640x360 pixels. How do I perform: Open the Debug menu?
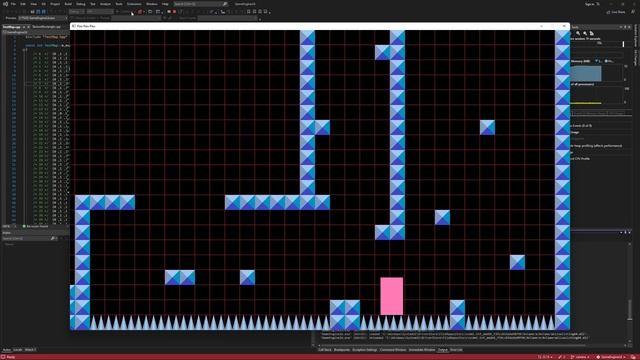[x=80, y=4]
